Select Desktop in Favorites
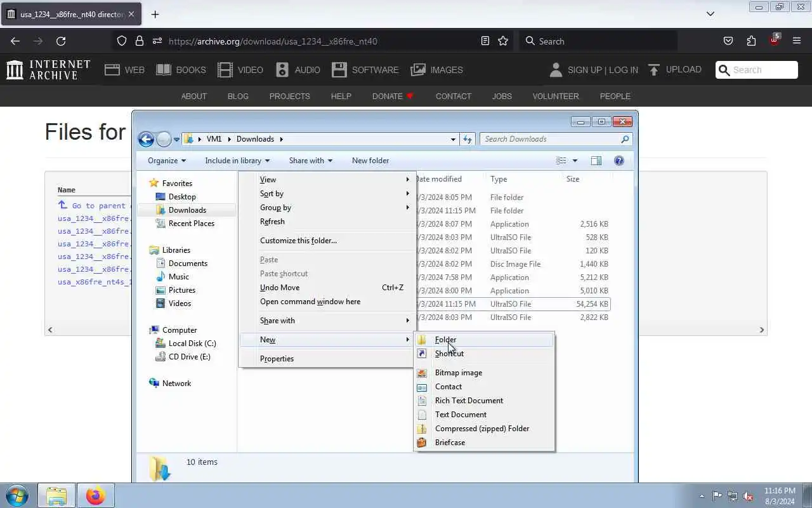The width and height of the screenshot is (812, 508). (182, 197)
